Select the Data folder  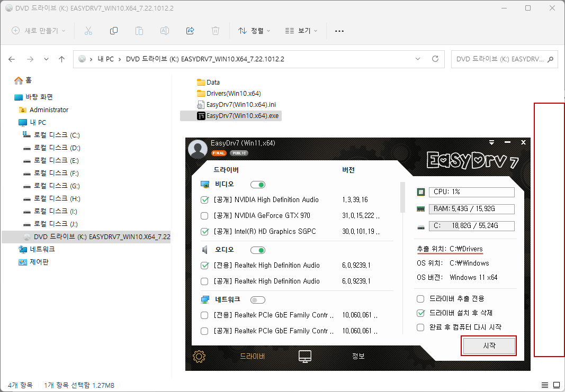pos(208,83)
